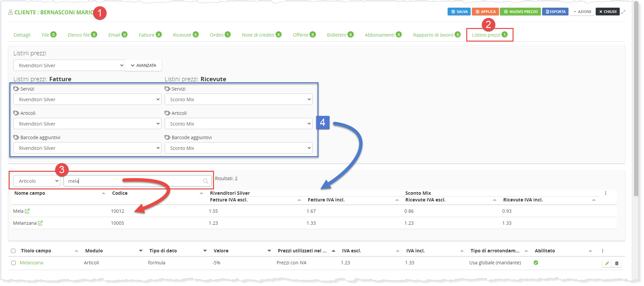The height and width of the screenshot is (286, 644).
Task: Expand the Ricevute Servizi Sconto Mix dropdown
Action: pyautogui.click(x=238, y=100)
